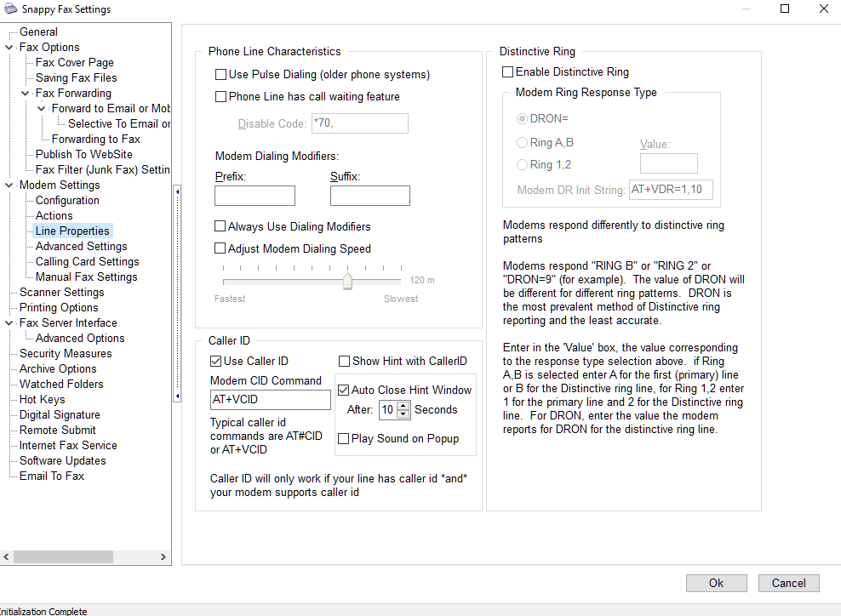Toggle Phone Line has call waiting feature
Viewport: 841px width, 616px height.
[x=220, y=96]
